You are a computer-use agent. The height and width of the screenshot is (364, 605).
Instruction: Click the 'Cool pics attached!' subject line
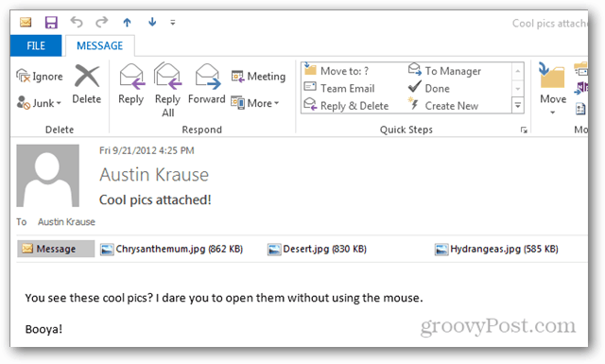click(x=155, y=199)
